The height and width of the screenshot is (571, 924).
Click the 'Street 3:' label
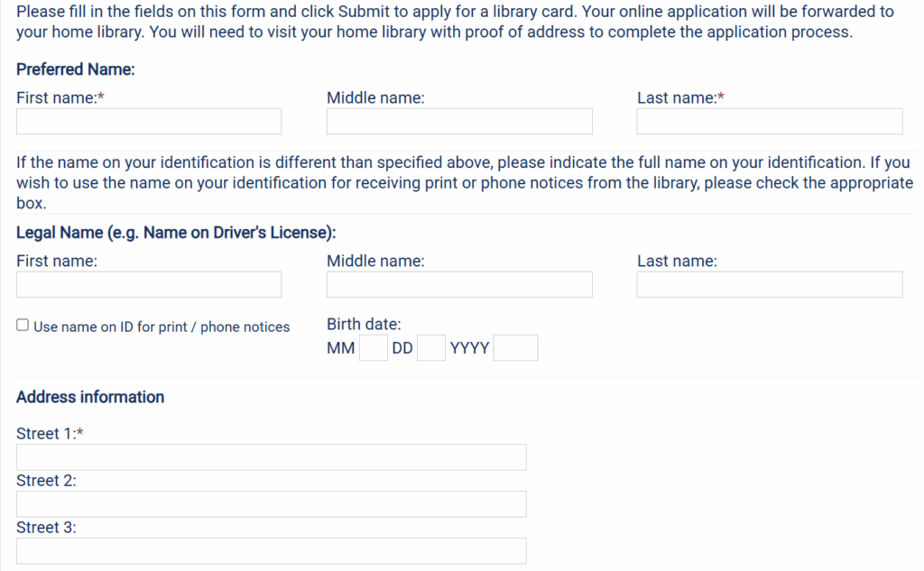tap(46, 528)
